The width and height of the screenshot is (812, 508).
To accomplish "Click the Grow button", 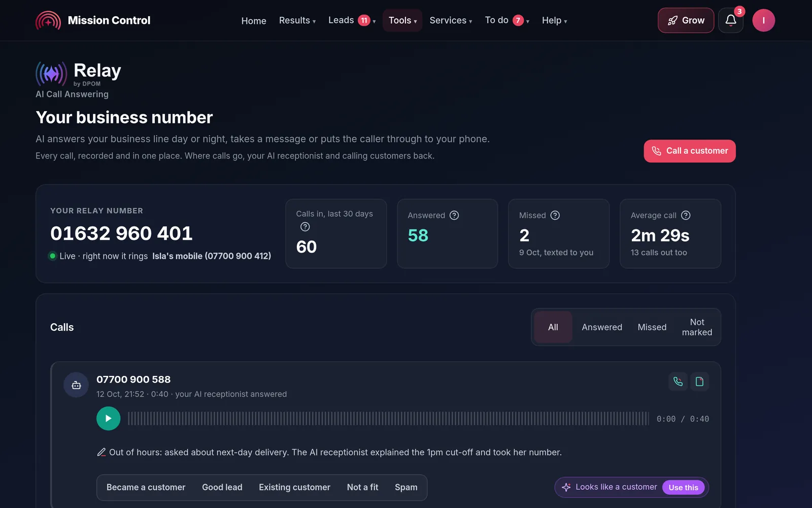I will pos(686,20).
